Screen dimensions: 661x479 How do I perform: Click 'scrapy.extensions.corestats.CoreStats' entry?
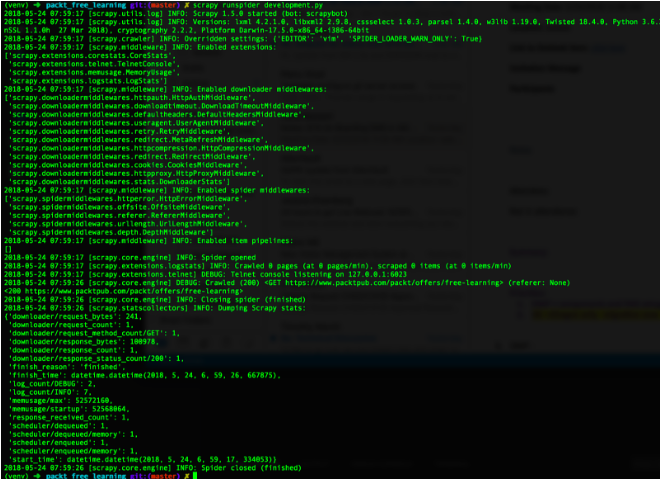(90, 56)
